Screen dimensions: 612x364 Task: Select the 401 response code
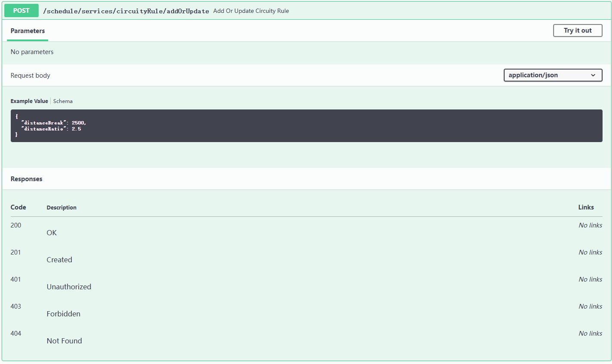[15, 279]
